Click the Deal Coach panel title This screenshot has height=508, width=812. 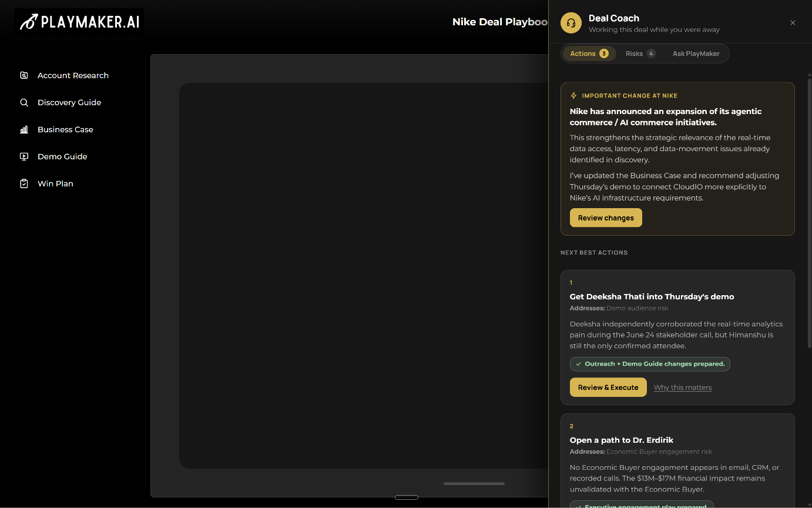coord(614,18)
